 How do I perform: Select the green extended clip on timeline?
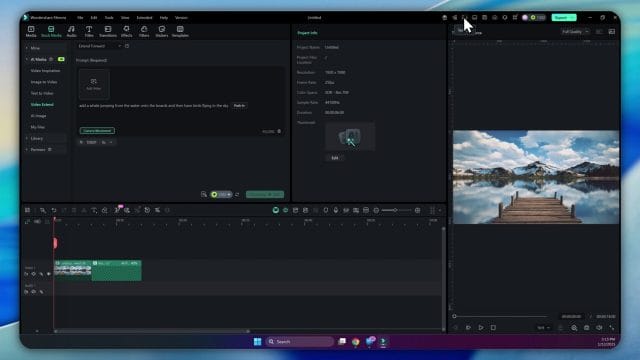click(117, 271)
